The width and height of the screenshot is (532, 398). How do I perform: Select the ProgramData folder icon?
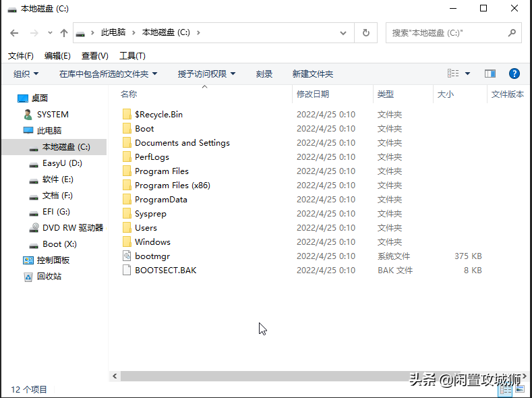click(127, 200)
